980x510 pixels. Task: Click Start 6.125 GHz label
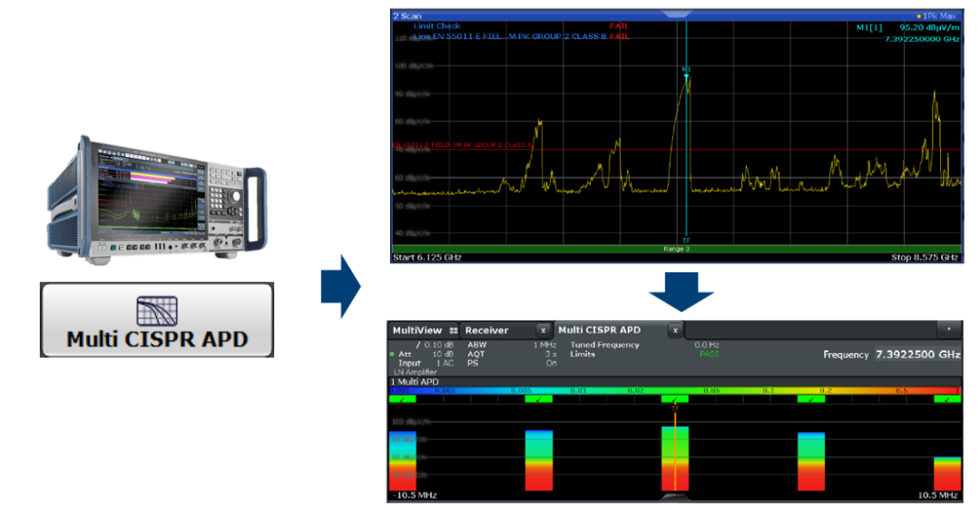[426, 258]
